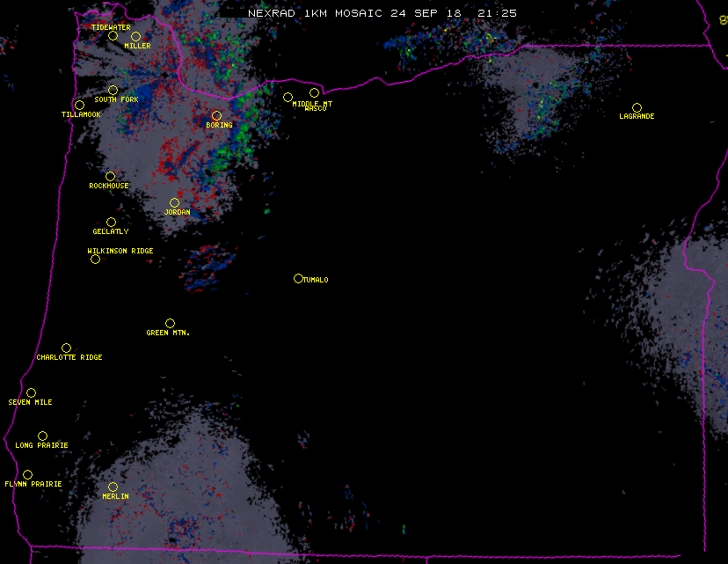The width and height of the screenshot is (728, 564).
Task: Select the Miller station circle marker
Action: pos(135,36)
